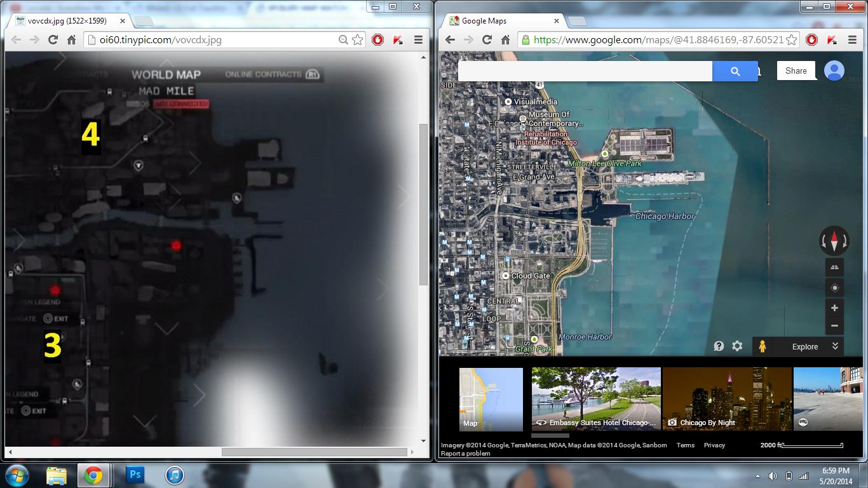Image resolution: width=868 pixels, height=488 pixels.
Task: Click the Kaspersky extension in Maps window
Action: [831, 39]
